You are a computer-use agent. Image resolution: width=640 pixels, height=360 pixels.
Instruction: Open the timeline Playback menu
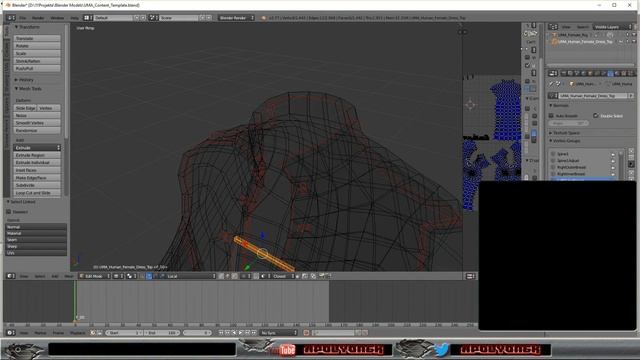click(78, 333)
